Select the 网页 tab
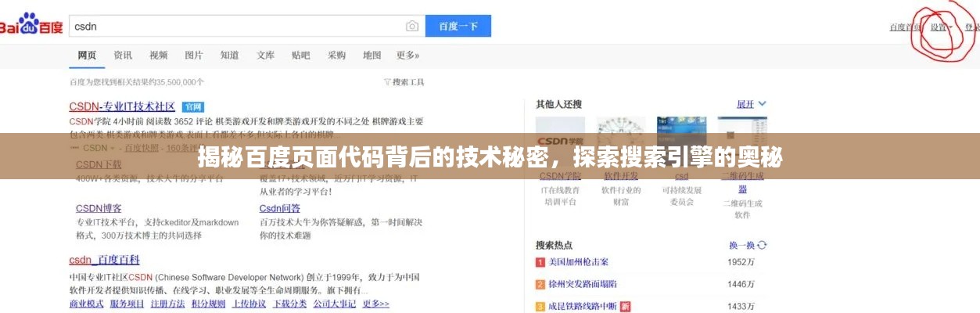The image size is (980, 313). coord(87,55)
